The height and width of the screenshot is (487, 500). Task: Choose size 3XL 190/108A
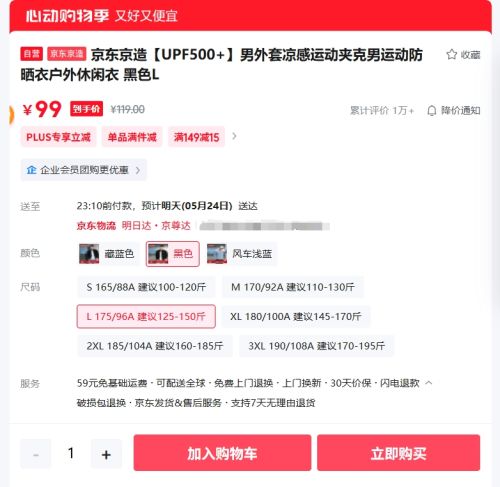[316, 346]
